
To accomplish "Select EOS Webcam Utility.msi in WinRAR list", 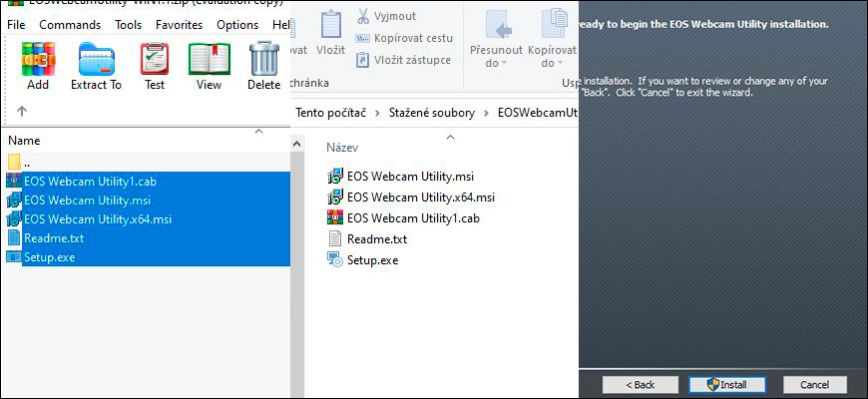I will pos(88,200).
